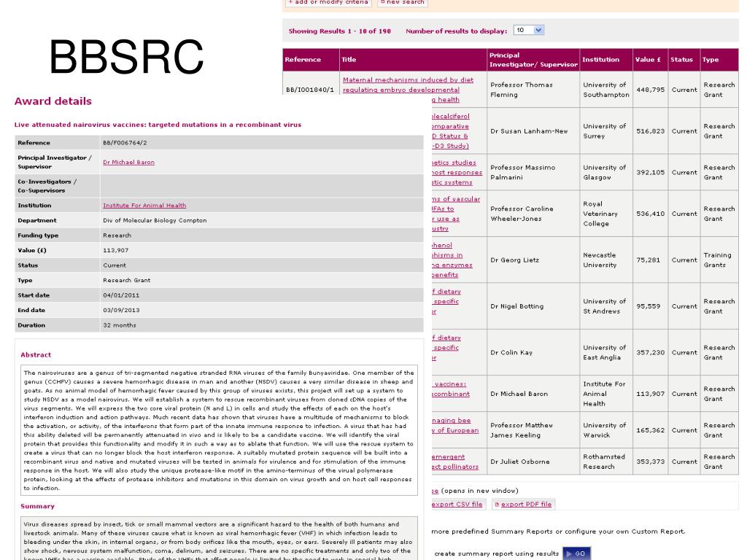The width and height of the screenshot is (747, 560).
Task: Select value 448,795 cell
Action: (x=650, y=90)
